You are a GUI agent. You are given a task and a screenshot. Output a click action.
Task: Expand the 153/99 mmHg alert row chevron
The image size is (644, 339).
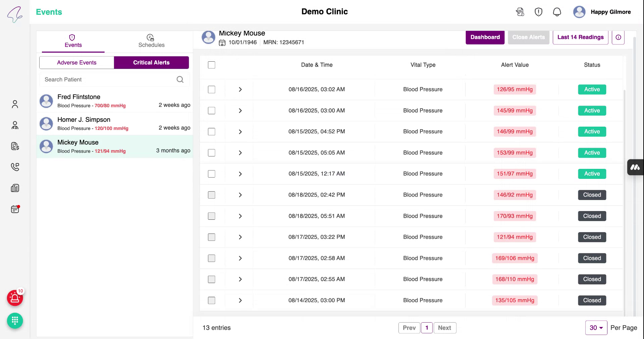pyautogui.click(x=240, y=153)
